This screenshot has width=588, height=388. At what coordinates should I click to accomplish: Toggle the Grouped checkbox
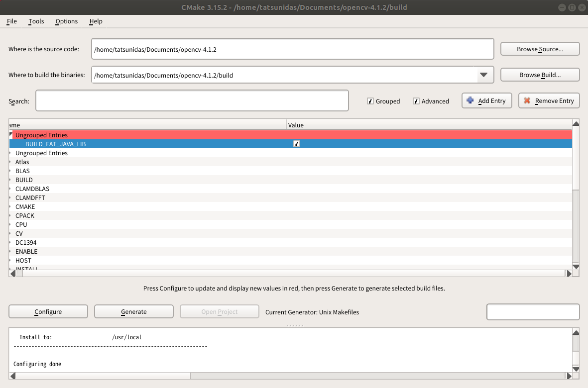tap(370, 101)
